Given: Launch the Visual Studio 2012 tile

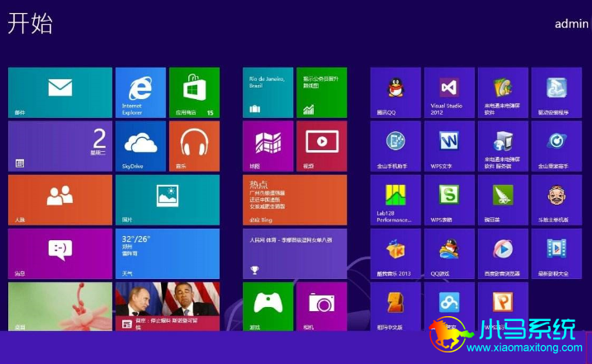Looking at the screenshot, I should pos(449,92).
